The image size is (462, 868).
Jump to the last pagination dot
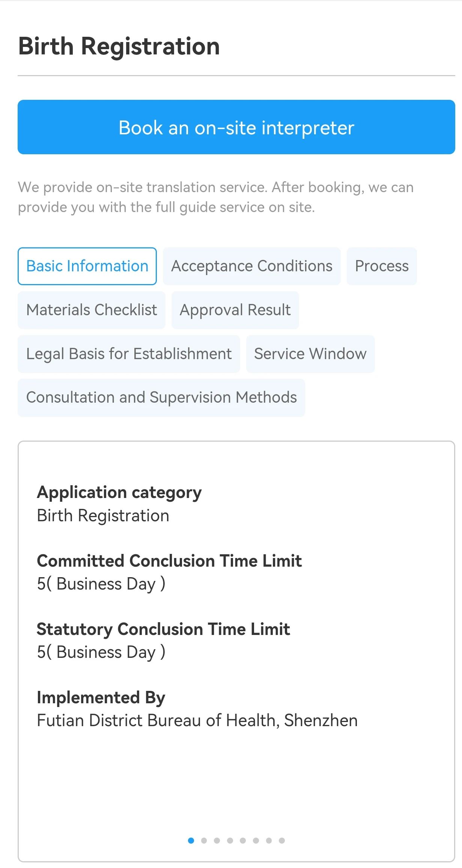pos(282,841)
